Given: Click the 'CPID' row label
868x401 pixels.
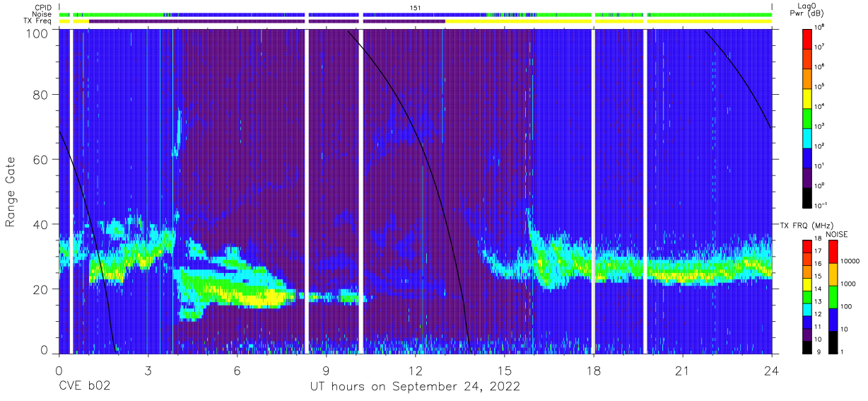Looking at the screenshot, I should tap(43, 8).
